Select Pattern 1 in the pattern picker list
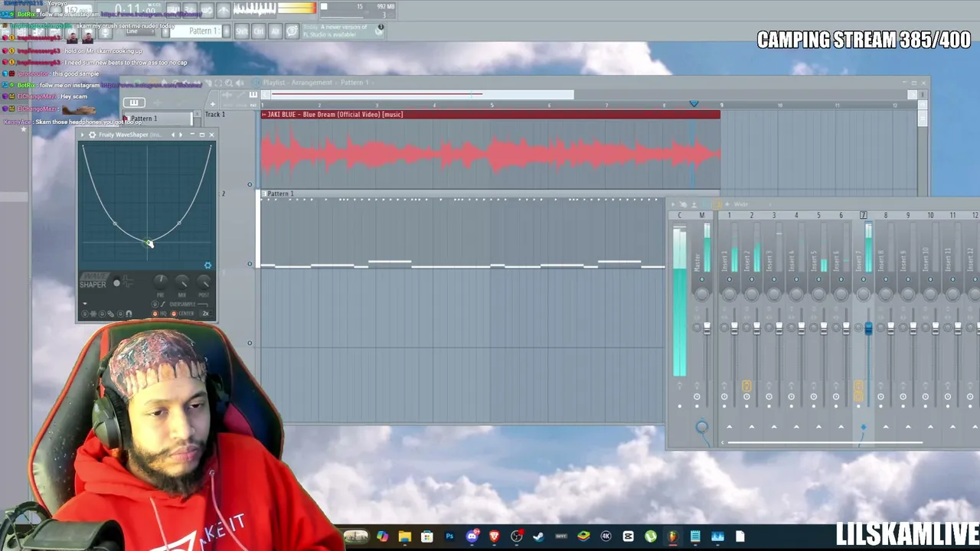Image resolution: width=980 pixels, height=551 pixels. pos(158,119)
